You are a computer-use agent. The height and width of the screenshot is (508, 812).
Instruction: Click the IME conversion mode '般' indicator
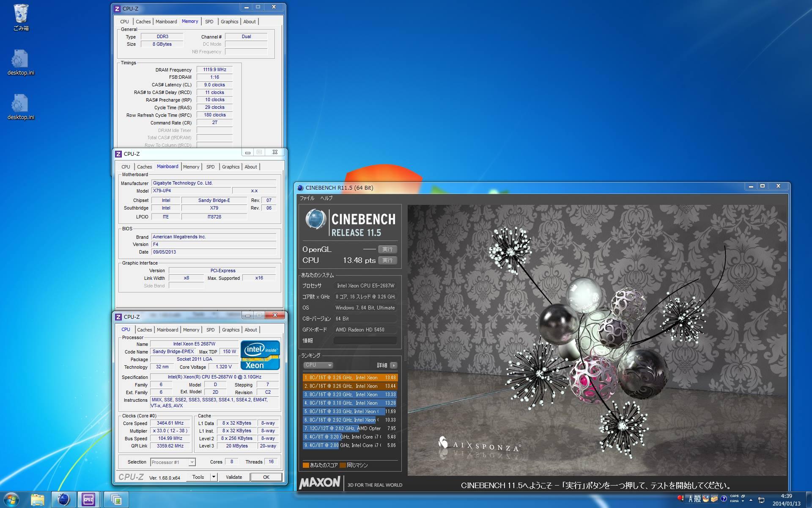coord(698,499)
